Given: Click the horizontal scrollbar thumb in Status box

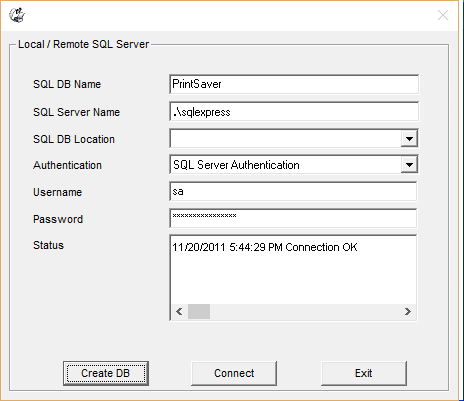Looking at the screenshot, I should 199,312.
